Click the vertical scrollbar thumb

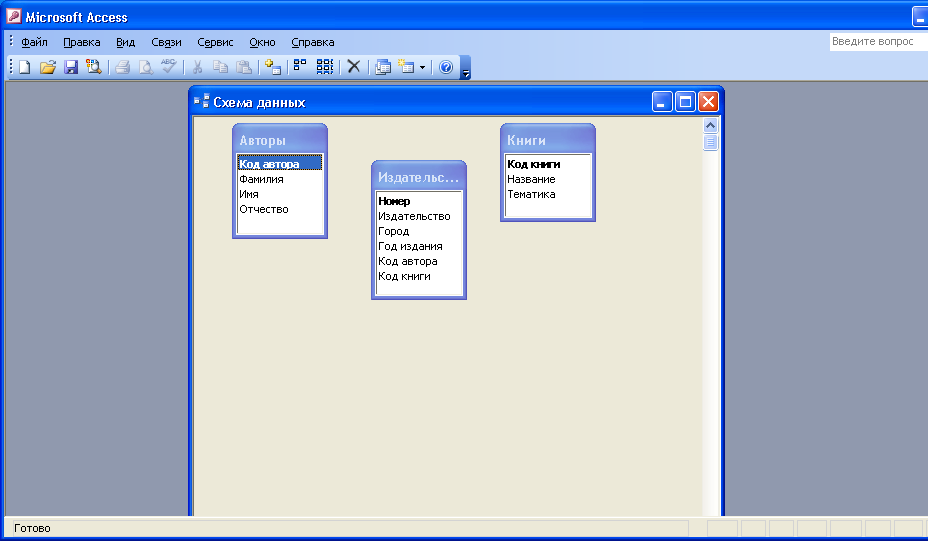pyautogui.click(x=710, y=142)
